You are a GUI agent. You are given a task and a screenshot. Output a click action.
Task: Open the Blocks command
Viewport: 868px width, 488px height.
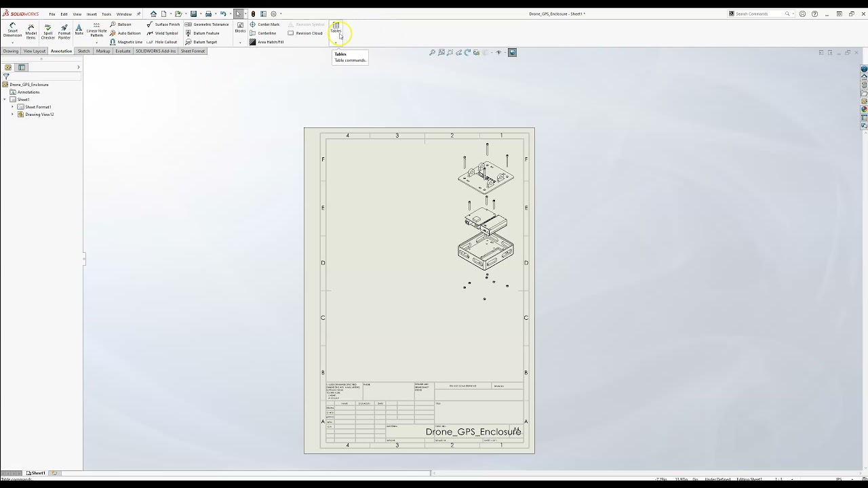[240, 27]
